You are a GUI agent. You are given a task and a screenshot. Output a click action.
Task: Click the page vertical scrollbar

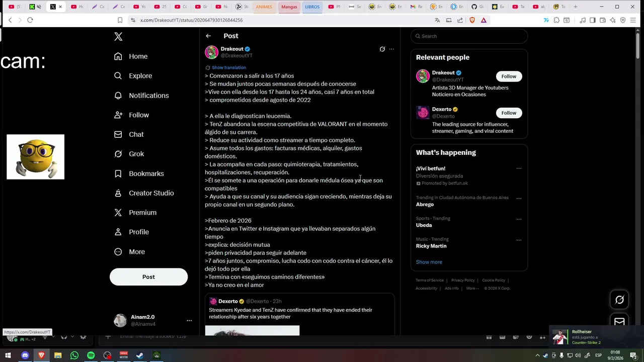pos(637,45)
